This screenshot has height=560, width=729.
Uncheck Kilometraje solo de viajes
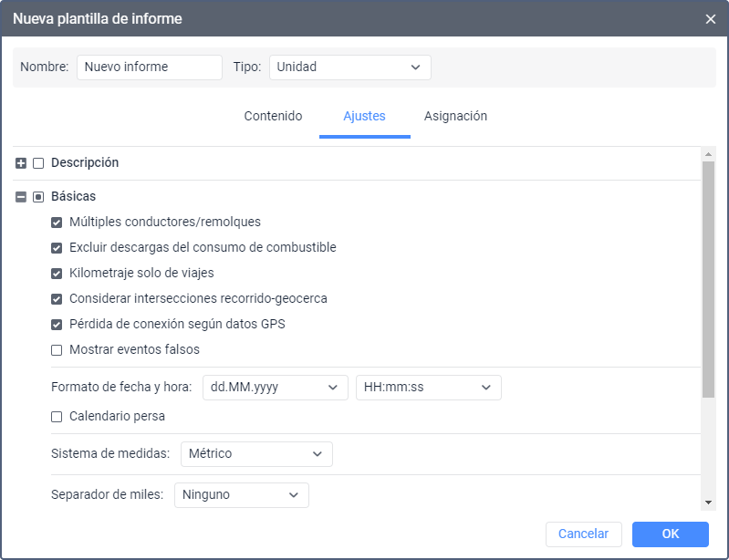click(x=57, y=274)
